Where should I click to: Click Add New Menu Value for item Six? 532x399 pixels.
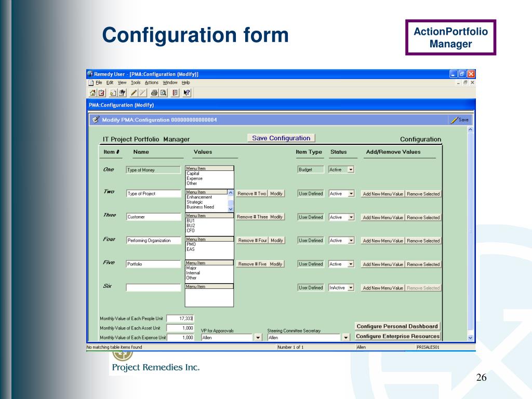pos(383,288)
